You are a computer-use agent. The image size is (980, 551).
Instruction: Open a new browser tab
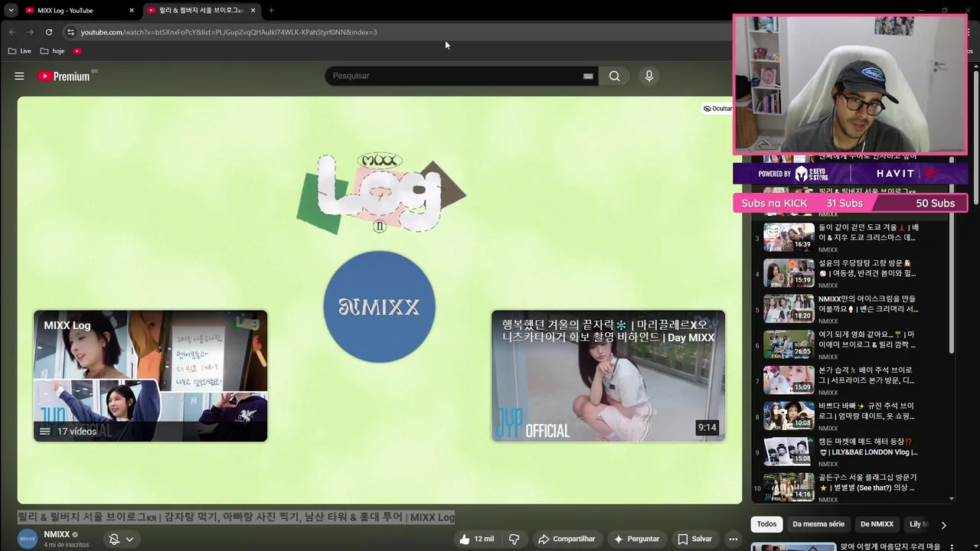click(x=271, y=10)
